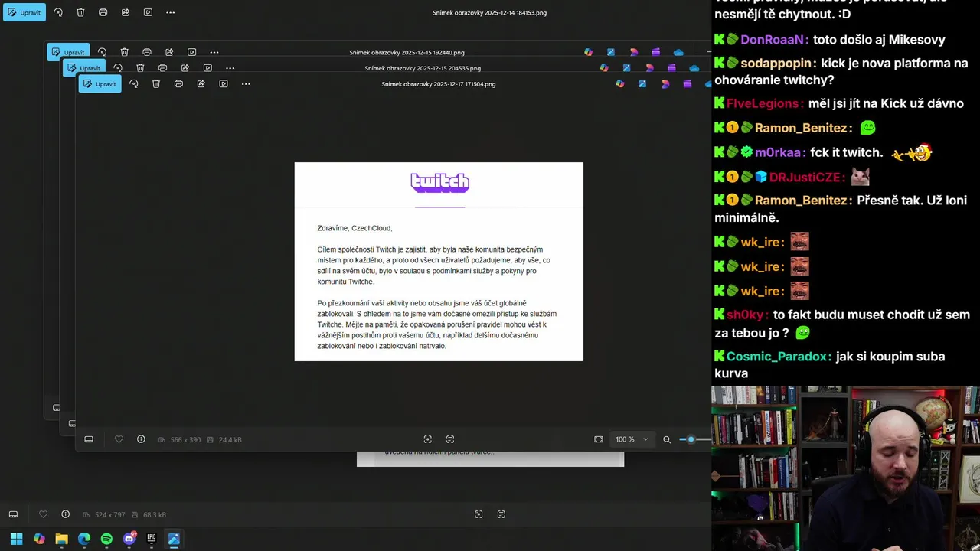
Task: Show file info for the 24.4 kB image
Action: click(x=141, y=439)
